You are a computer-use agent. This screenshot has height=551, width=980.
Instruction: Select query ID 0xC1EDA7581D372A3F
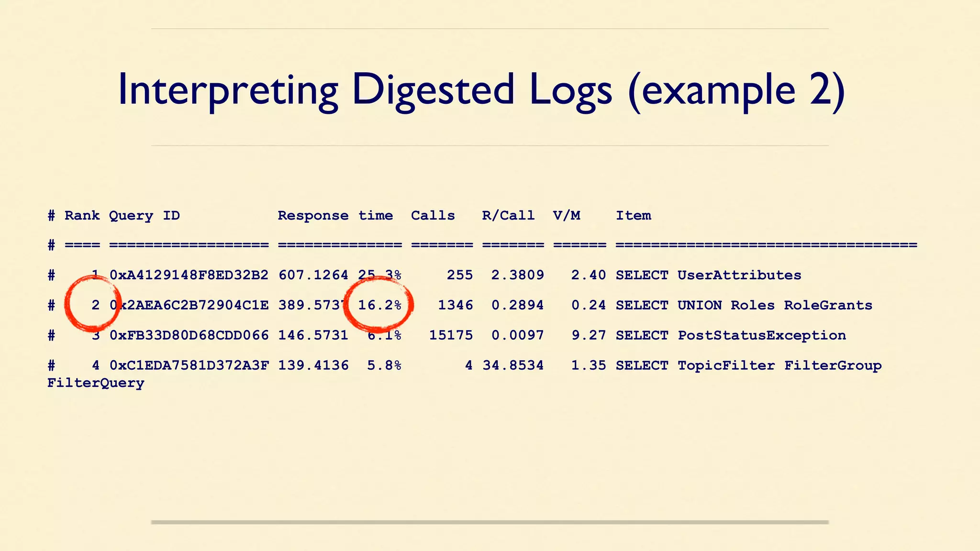click(189, 365)
